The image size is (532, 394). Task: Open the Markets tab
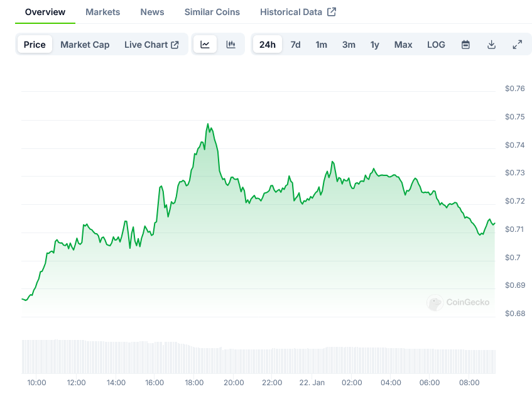tap(103, 12)
